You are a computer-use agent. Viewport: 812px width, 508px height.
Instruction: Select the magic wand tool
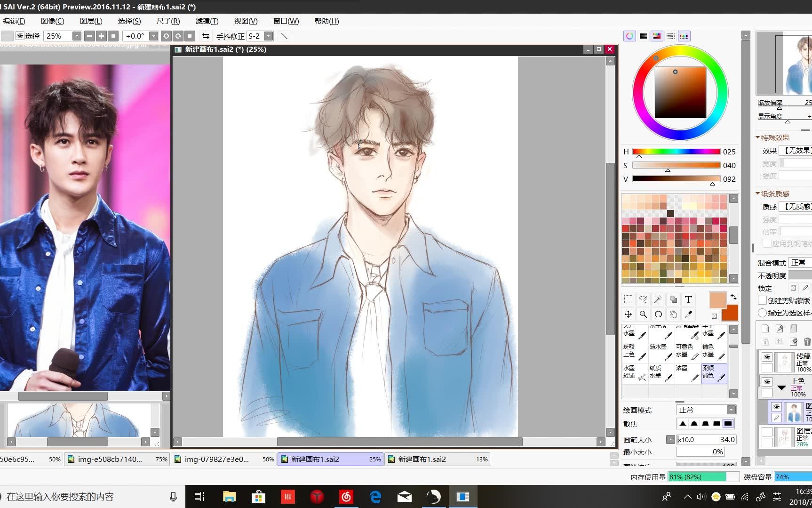[658, 299]
